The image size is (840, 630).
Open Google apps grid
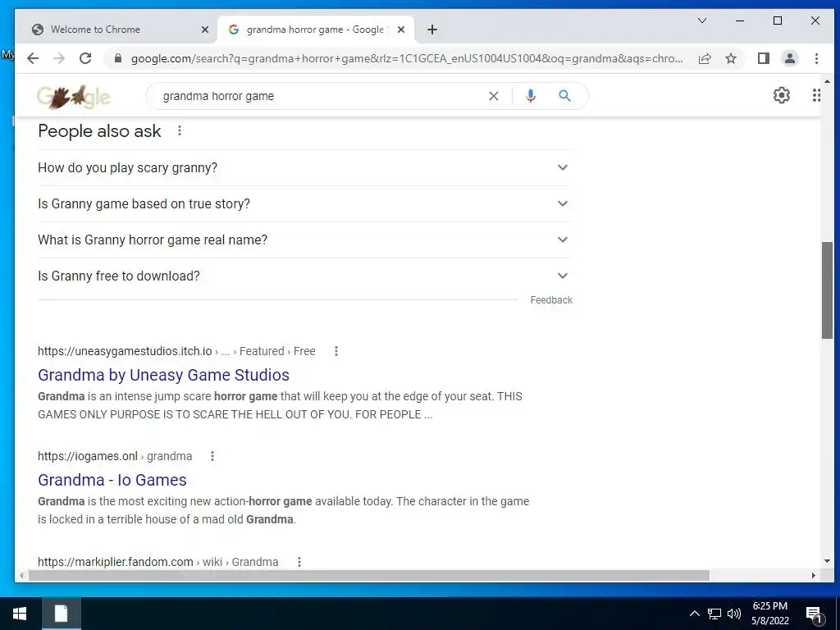click(816, 95)
